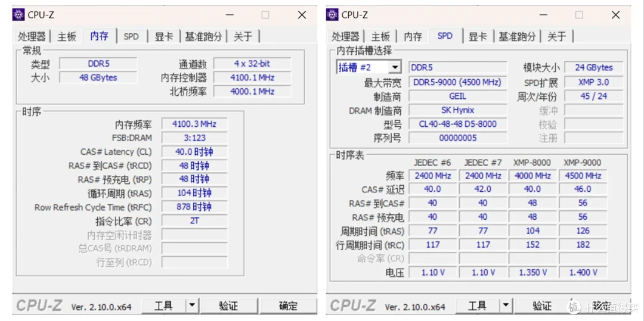Click 验证 button in right CPU-Z window
The height and width of the screenshot is (321, 644).
click(x=543, y=306)
